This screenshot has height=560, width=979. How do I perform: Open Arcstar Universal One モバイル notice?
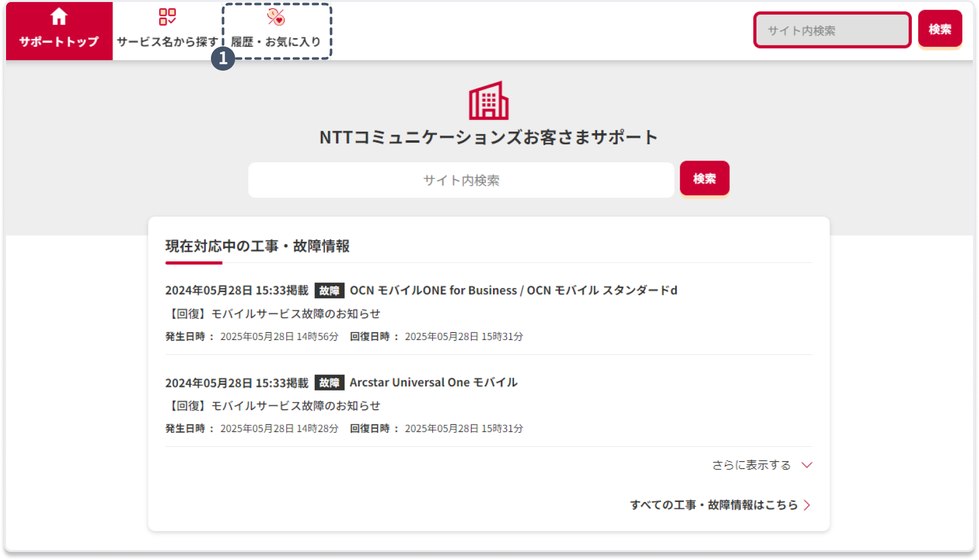[433, 382]
